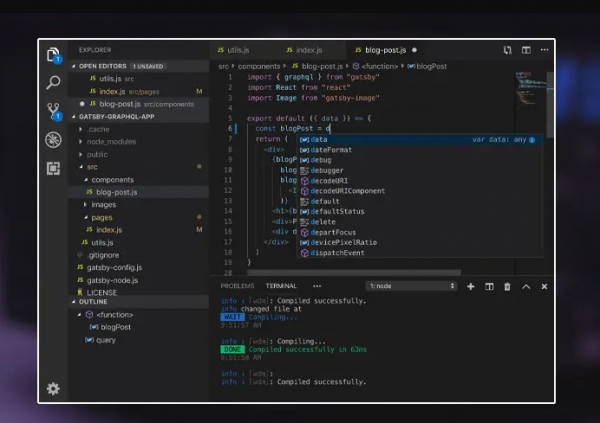Choose decodeURIComponent autocomplete suggestion
The height and width of the screenshot is (423, 600).
420,191
